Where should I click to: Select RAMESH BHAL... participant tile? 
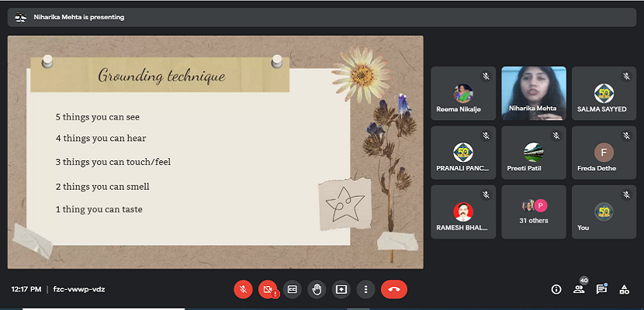(x=463, y=212)
